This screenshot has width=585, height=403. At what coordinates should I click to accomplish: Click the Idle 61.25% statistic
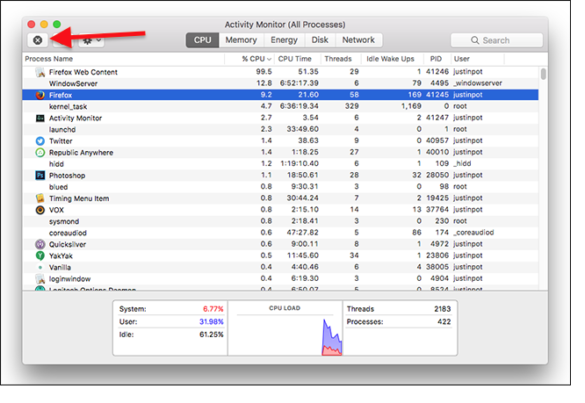pos(171,334)
